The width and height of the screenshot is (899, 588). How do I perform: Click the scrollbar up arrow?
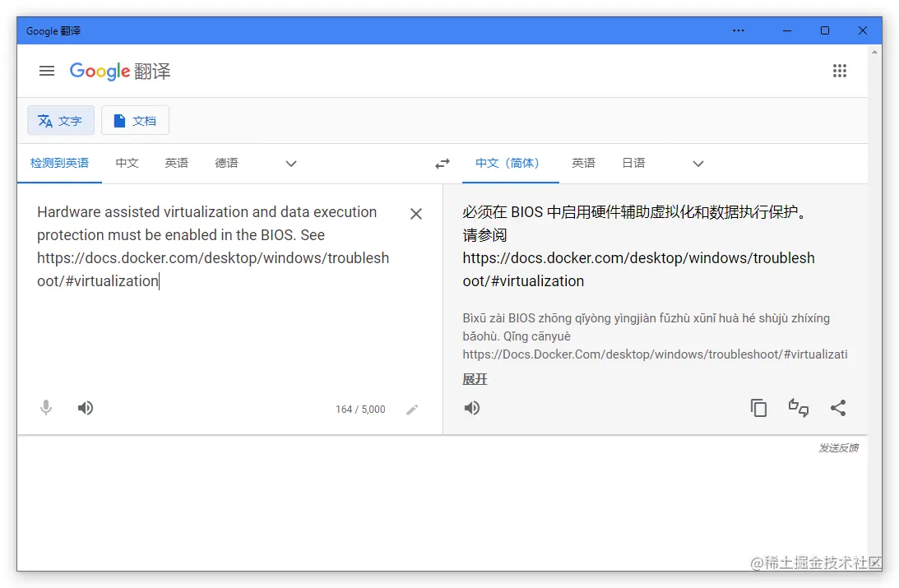[x=874, y=52]
